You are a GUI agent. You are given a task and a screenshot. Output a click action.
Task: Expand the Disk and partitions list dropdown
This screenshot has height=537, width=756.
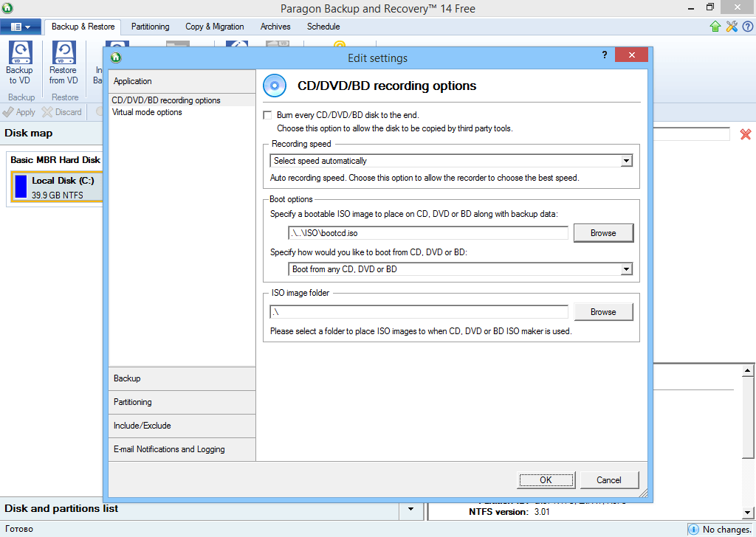(410, 509)
